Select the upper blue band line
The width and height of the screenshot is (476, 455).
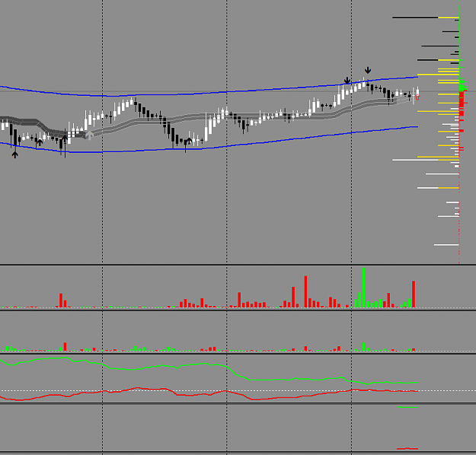[209, 92]
